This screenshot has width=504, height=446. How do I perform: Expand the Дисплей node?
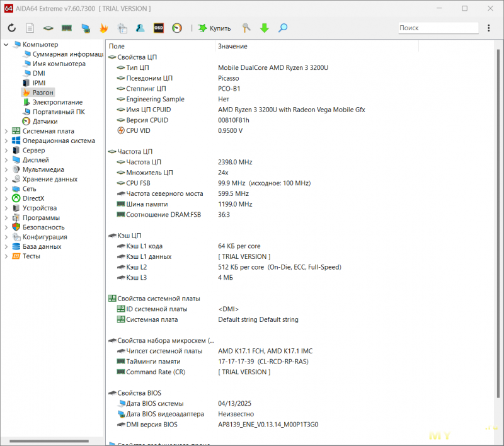point(6,160)
